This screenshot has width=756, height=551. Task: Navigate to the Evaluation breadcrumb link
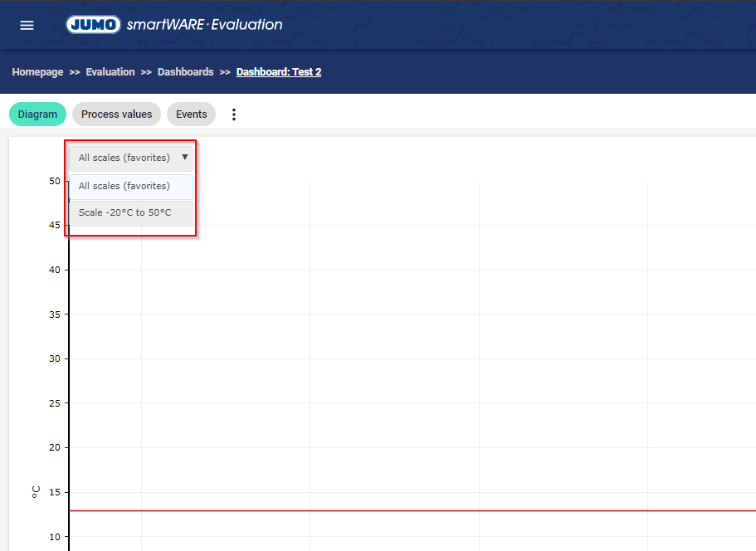click(x=110, y=72)
